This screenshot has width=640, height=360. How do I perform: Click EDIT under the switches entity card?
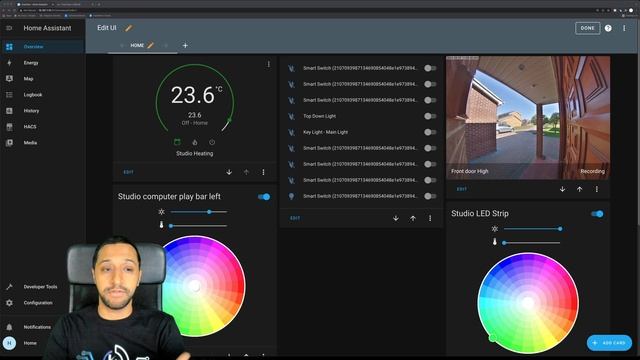tap(295, 218)
